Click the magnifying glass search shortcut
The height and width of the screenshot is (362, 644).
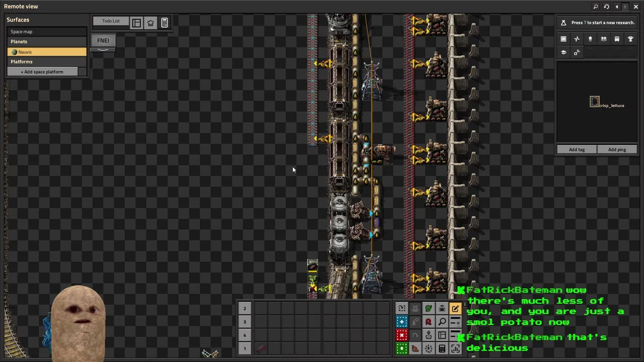(442, 322)
